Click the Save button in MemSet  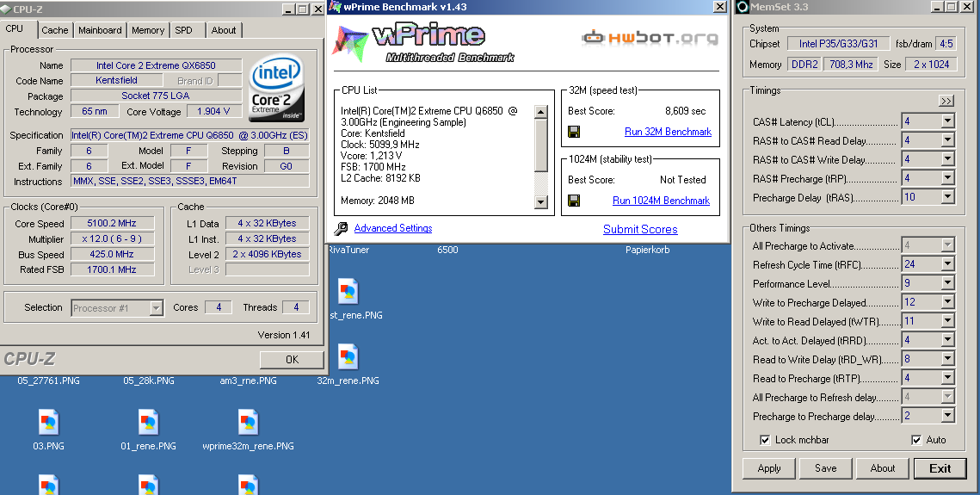point(826,468)
